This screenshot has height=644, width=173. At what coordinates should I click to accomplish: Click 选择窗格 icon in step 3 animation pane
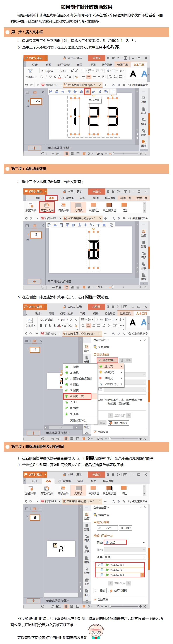coord(95,515)
